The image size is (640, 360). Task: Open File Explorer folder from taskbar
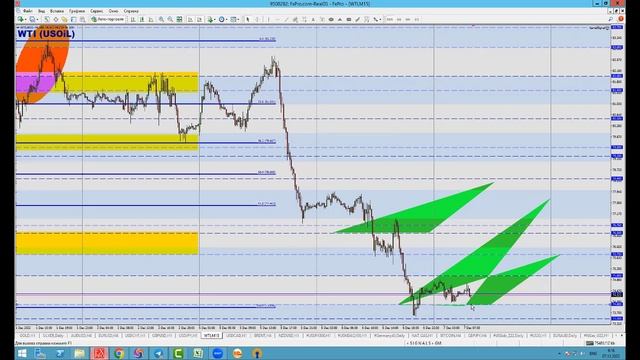79,353
